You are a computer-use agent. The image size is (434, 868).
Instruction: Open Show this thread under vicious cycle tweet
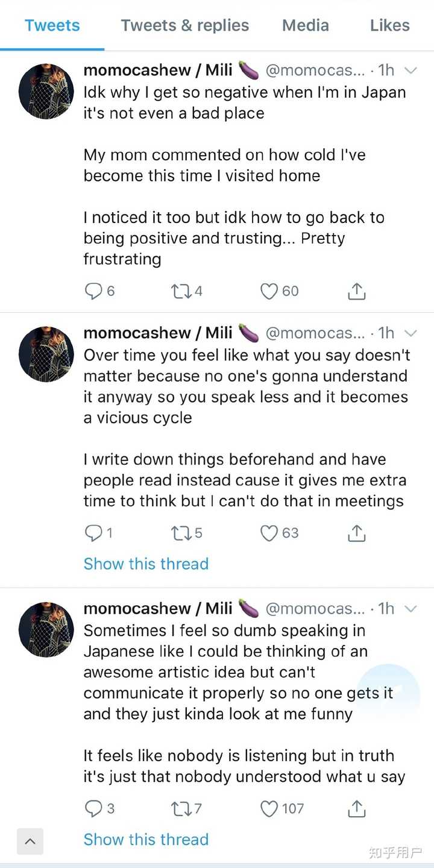[146, 564]
